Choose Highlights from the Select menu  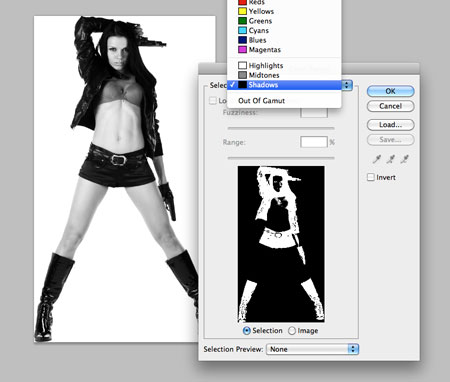tap(284, 65)
